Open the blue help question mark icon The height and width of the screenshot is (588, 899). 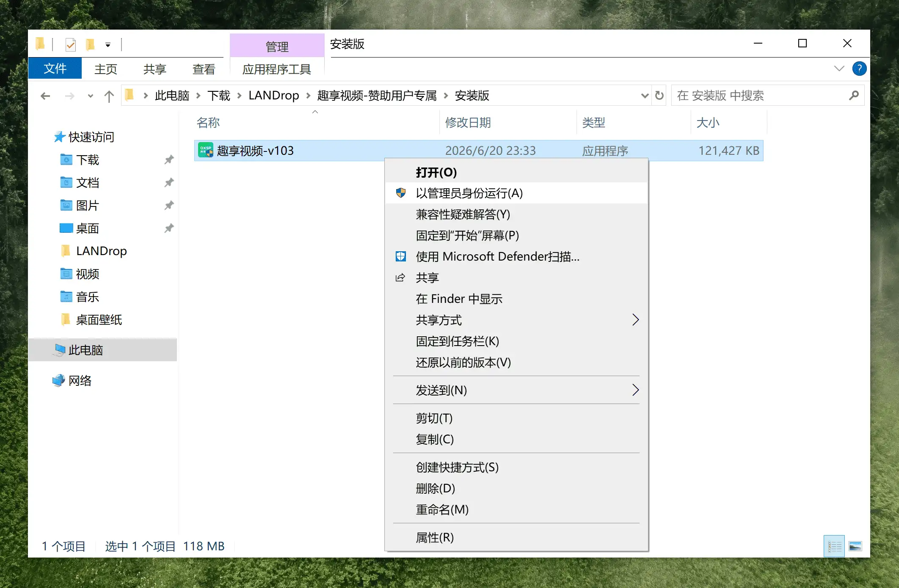coord(859,69)
